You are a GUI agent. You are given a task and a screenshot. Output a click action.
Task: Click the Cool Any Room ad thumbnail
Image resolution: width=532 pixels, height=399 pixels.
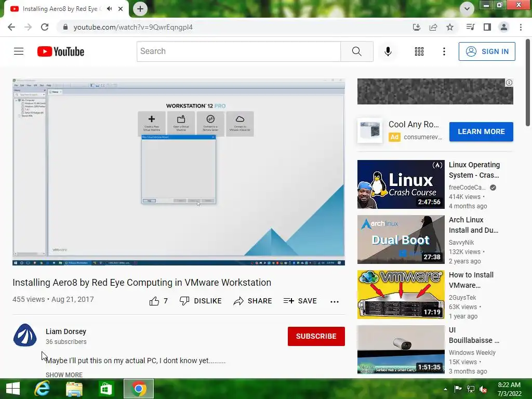coord(370,130)
